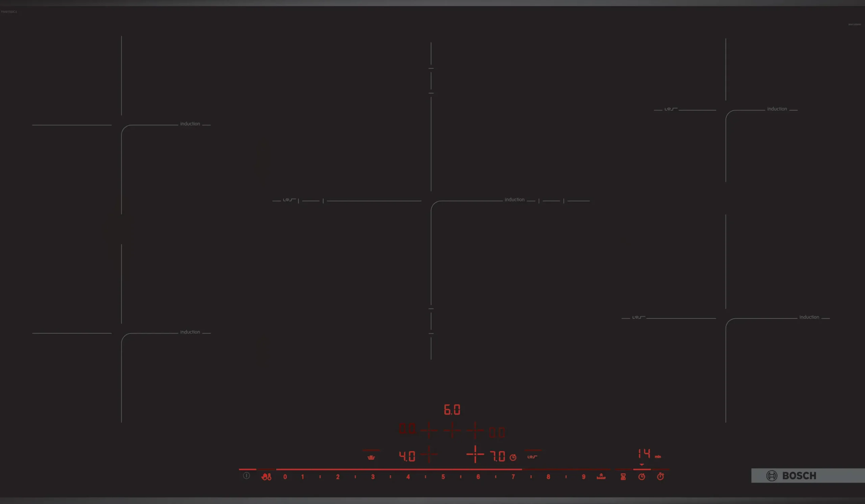Activate the child lock hand-thermometer icon
The width and height of the screenshot is (865, 504).
pos(266,477)
